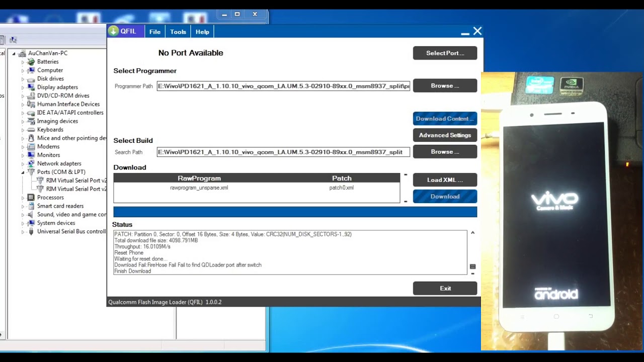Click the System devices icon in Device Manager
This screenshot has height=362, width=644.
pyautogui.click(x=31, y=223)
